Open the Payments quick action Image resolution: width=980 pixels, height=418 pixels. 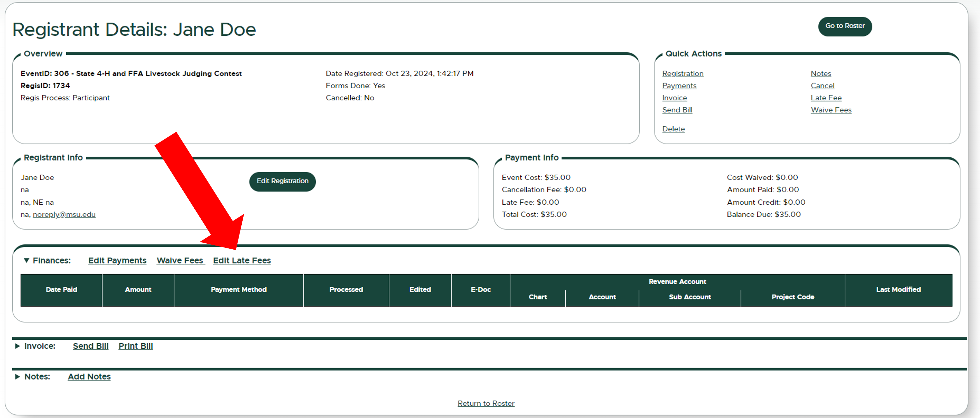pos(679,85)
